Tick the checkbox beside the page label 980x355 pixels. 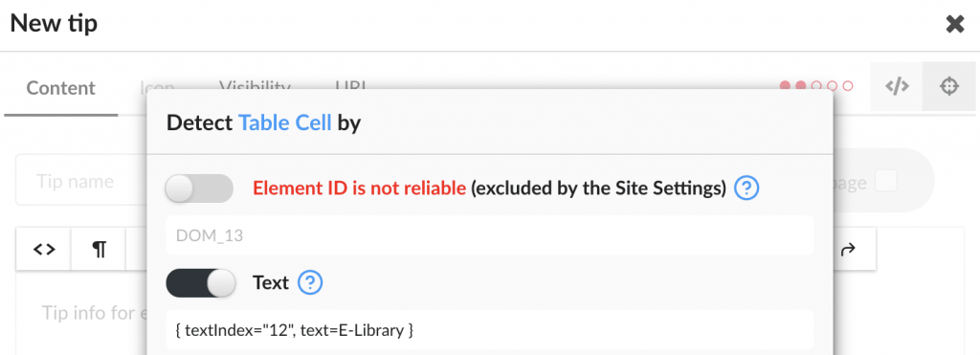[885, 181]
